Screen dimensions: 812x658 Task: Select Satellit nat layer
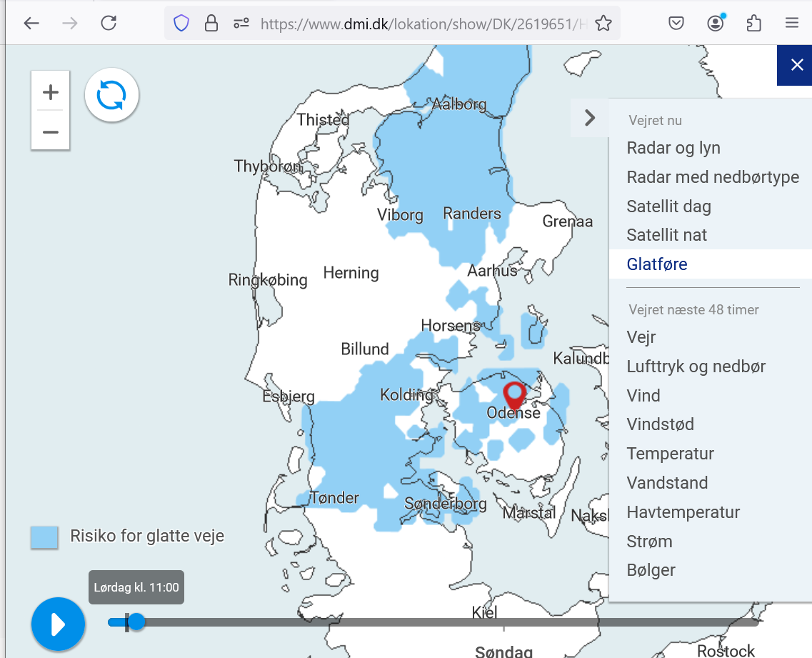[666, 235]
